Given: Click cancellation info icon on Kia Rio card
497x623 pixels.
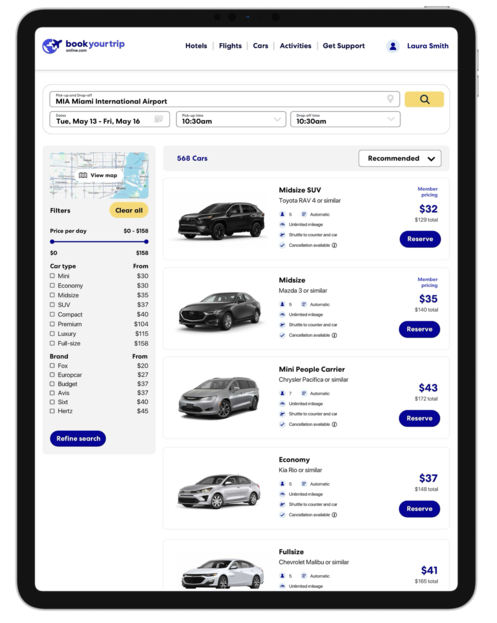Looking at the screenshot, I should [335, 515].
